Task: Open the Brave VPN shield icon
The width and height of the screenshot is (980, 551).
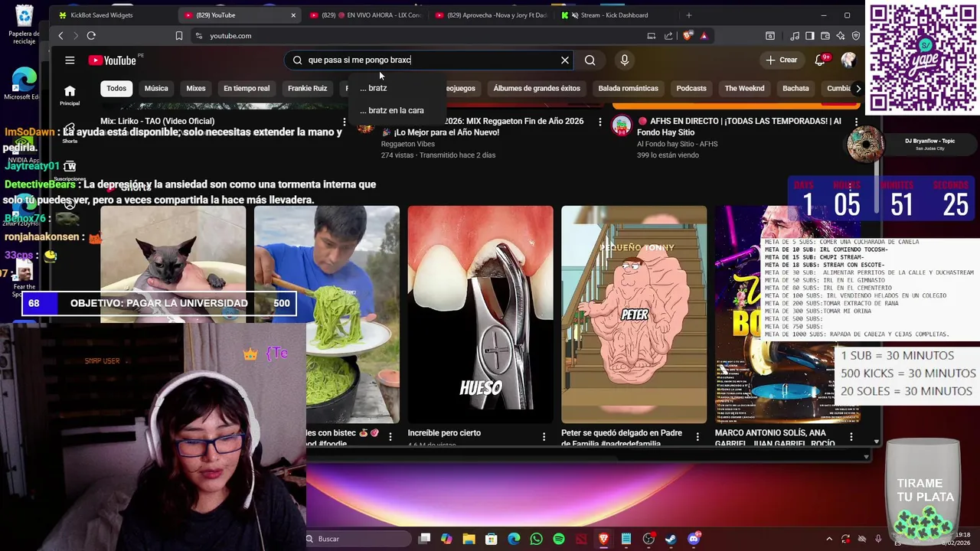Action: 856,35
